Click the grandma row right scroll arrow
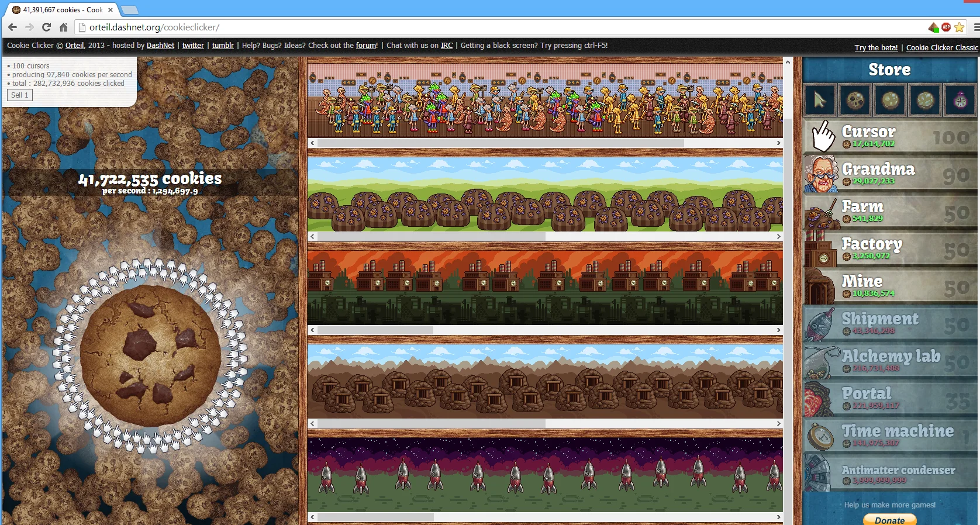980x525 pixels. click(779, 143)
